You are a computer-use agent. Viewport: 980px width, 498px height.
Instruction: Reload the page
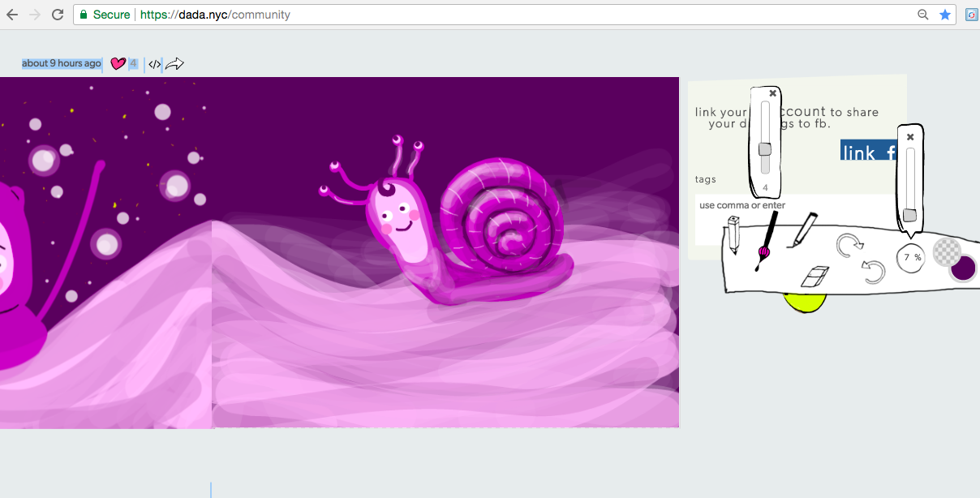click(58, 15)
